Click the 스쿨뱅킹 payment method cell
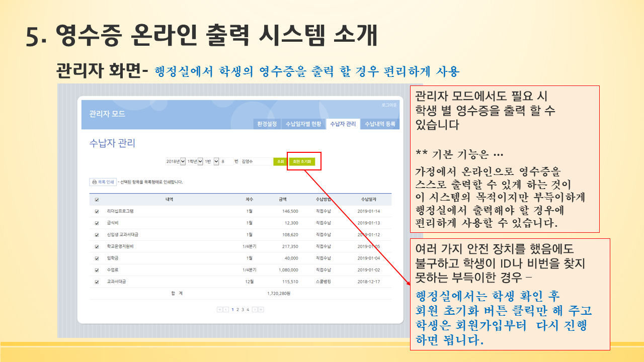 [x=323, y=282]
